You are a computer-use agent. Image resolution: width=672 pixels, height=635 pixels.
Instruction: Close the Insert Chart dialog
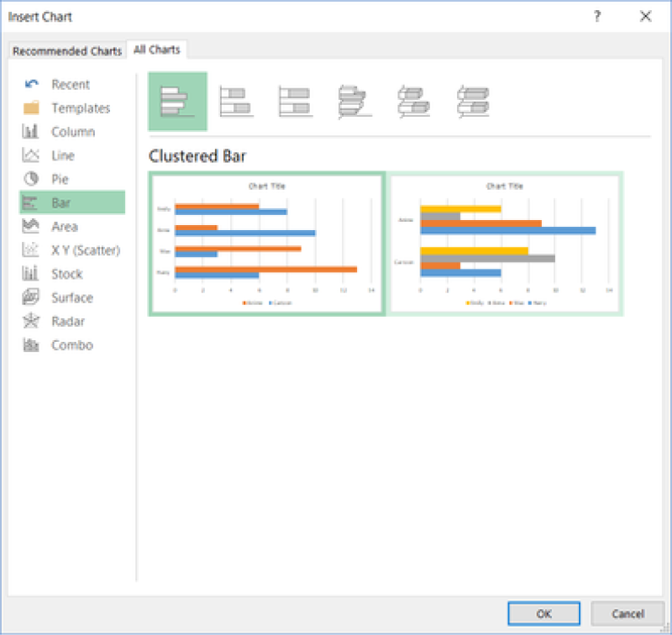(645, 16)
